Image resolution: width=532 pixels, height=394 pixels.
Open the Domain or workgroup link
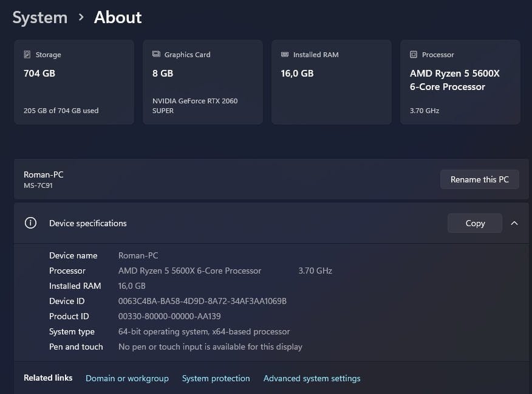pyautogui.click(x=127, y=378)
